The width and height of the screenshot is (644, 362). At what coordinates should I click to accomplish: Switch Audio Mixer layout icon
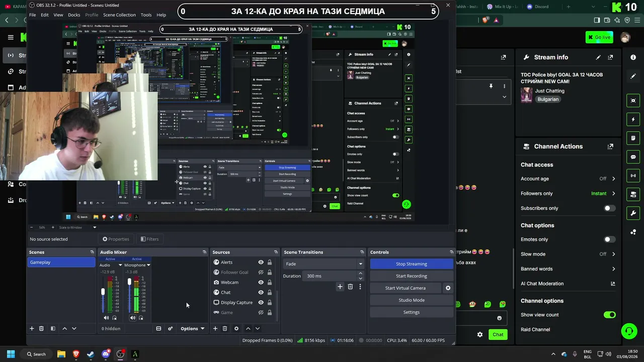158,328
